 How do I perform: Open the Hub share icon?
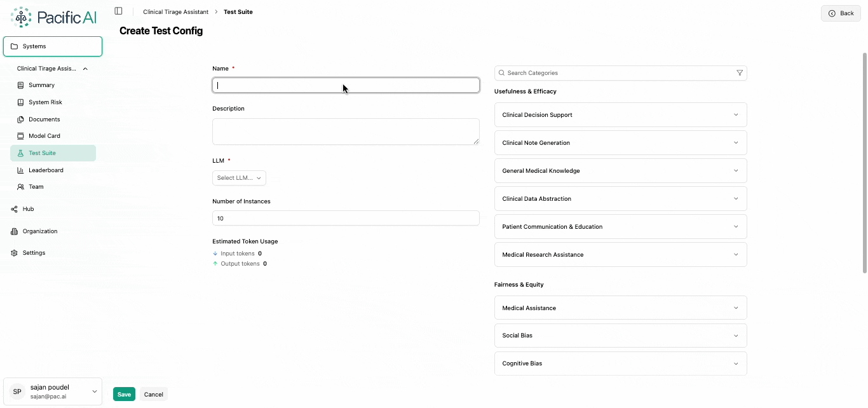coord(14,208)
